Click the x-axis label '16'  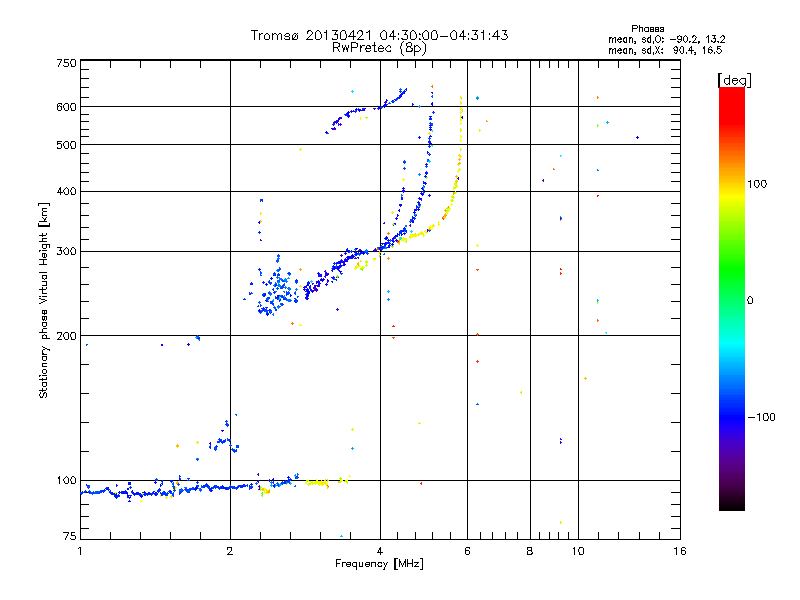[x=680, y=551]
